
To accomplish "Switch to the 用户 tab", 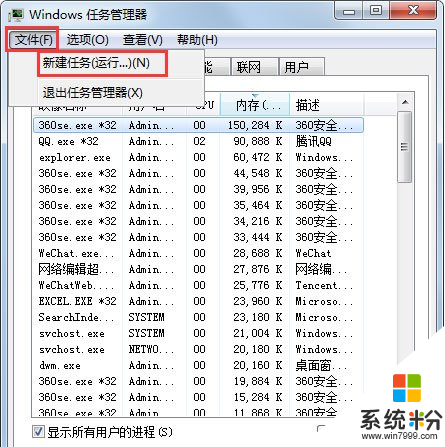I will tap(301, 67).
